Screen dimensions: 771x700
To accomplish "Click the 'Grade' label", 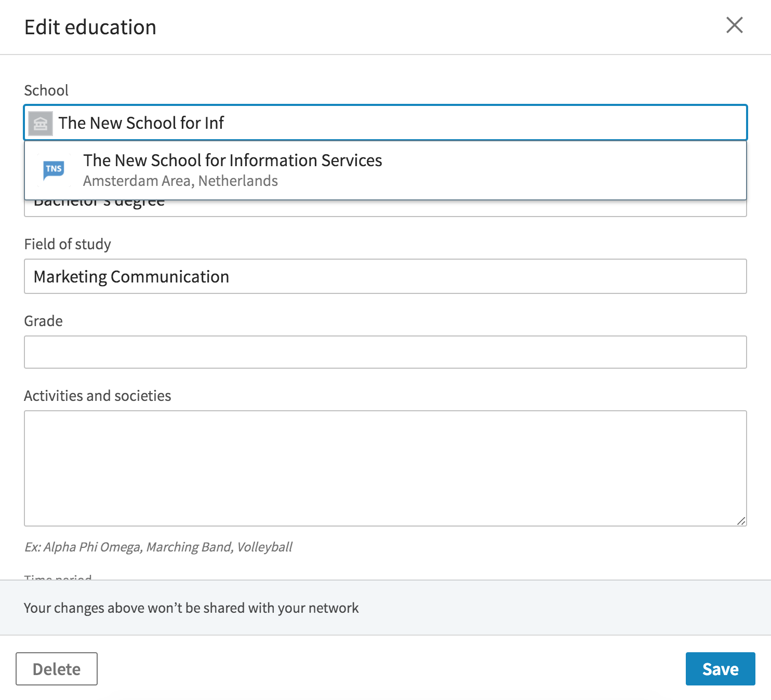I will (43, 321).
